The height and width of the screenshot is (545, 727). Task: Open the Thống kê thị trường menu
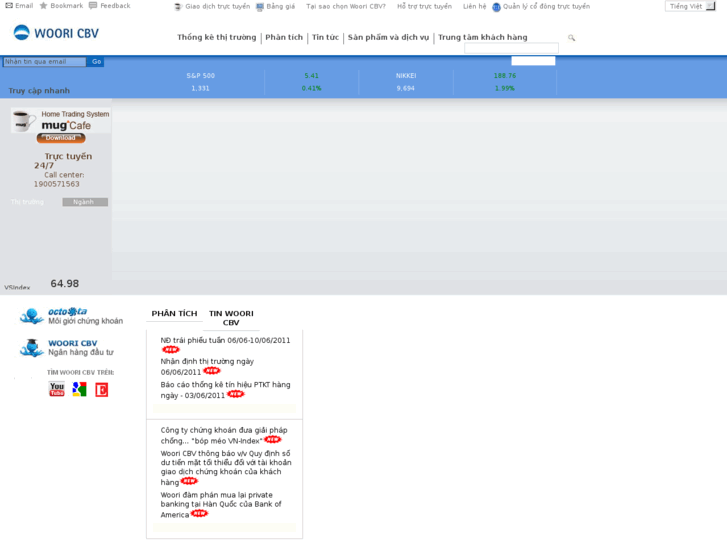(x=217, y=38)
